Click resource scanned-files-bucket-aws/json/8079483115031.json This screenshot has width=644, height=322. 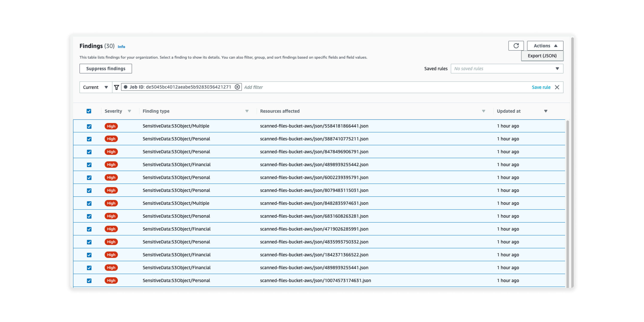314,190
